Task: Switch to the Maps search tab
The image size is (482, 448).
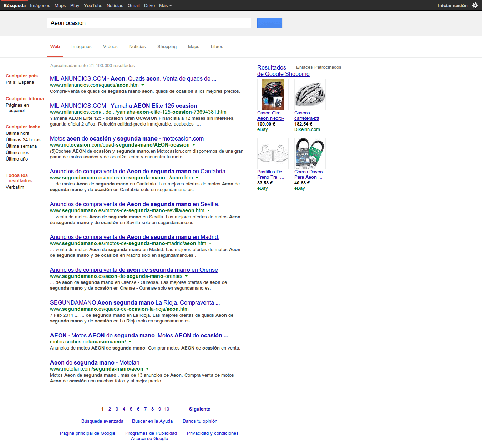Action: 194,47
